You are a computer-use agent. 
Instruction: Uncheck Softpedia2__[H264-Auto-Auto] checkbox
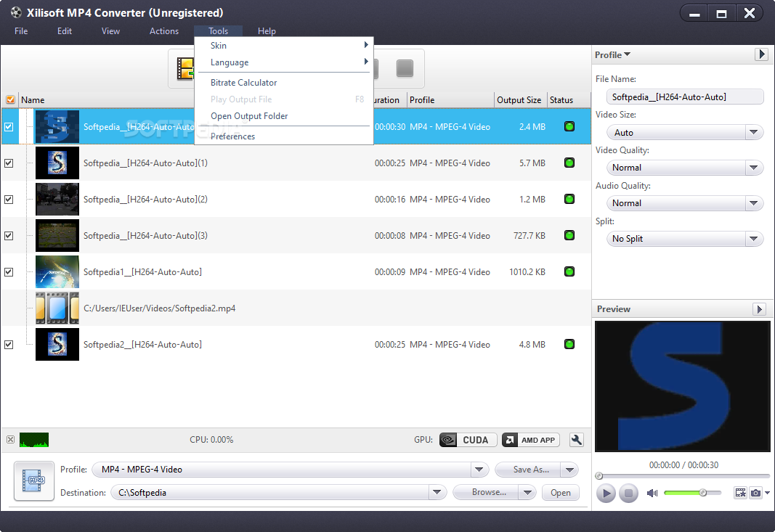tap(9, 345)
